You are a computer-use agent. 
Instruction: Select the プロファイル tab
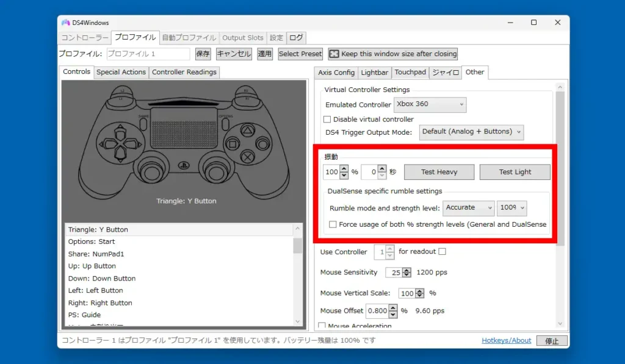pyautogui.click(x=135, y=37)
